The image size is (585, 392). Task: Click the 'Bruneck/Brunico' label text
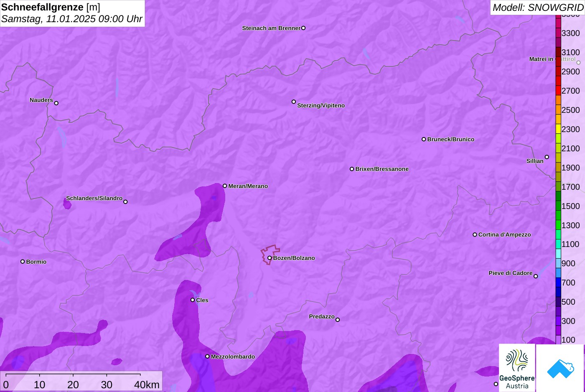click(x=450, y=139)
